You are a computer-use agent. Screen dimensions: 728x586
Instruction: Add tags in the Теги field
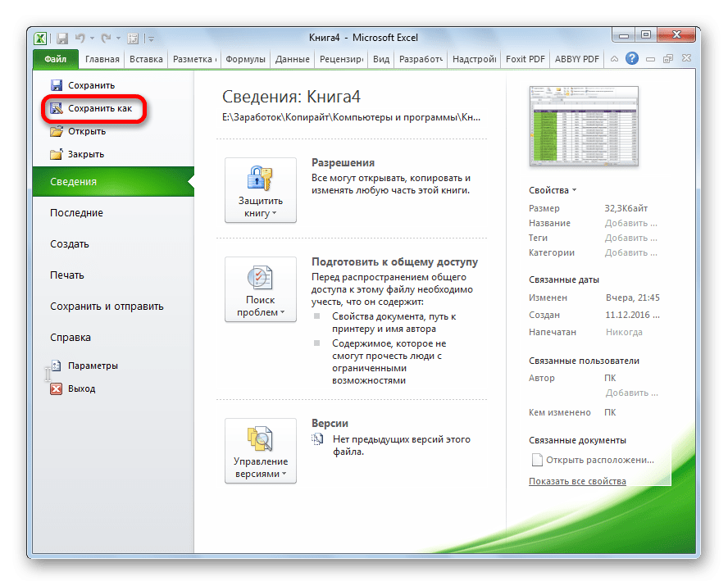point(630,238)
